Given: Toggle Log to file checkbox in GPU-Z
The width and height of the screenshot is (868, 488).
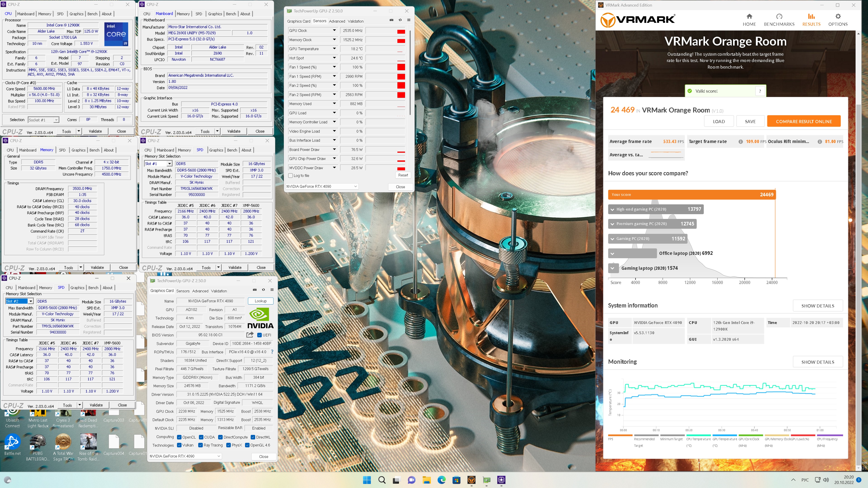Looking at the screenshot, I should pos(290,176).
